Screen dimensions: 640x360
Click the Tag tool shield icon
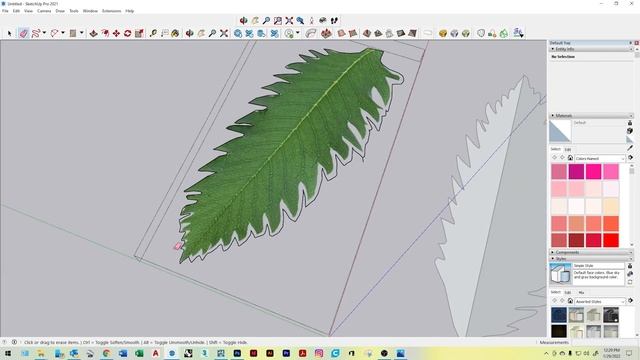481,33
